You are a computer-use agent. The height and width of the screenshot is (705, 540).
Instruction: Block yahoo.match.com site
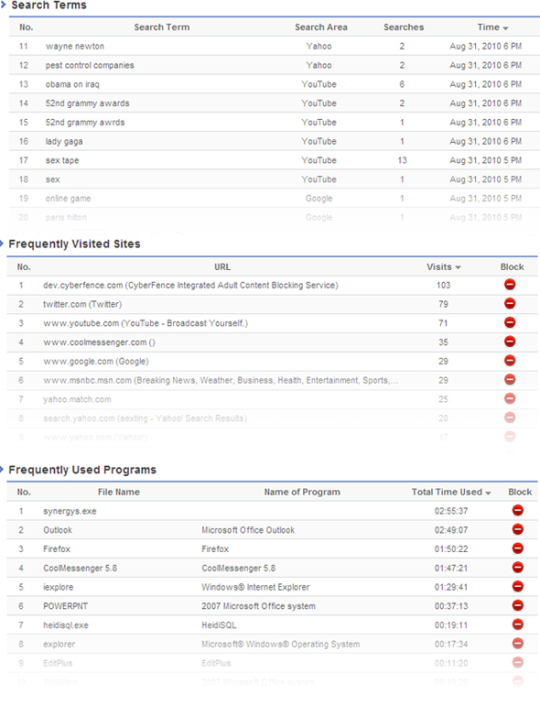tap(509, 398)
